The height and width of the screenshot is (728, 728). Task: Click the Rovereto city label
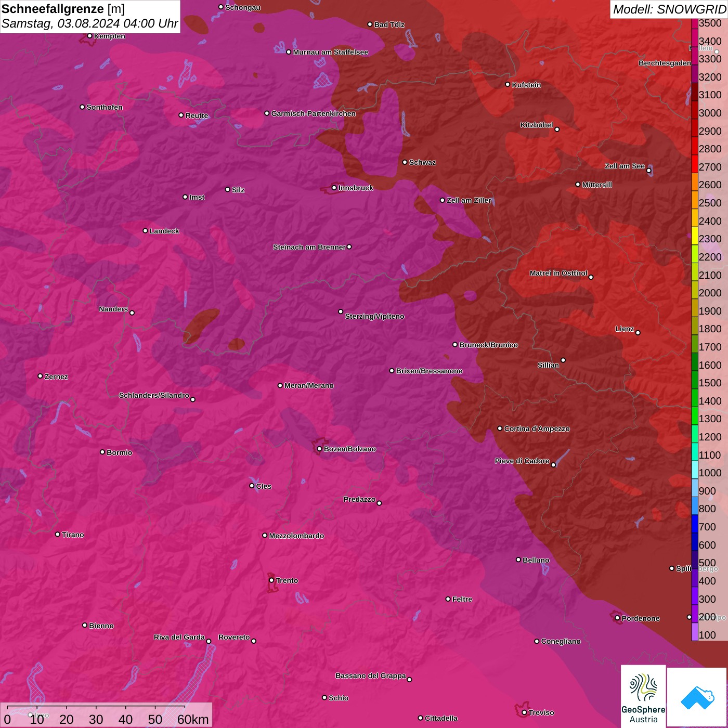click(234, 637)
